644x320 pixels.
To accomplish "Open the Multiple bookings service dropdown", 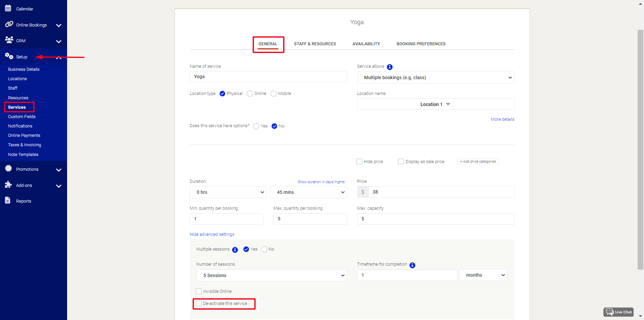I will point(435,77).
